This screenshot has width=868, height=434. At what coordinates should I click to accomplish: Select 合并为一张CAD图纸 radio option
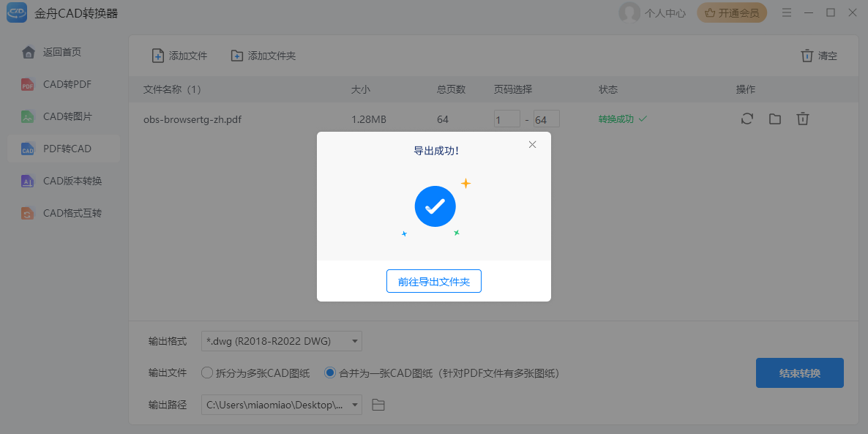[330, 373]
